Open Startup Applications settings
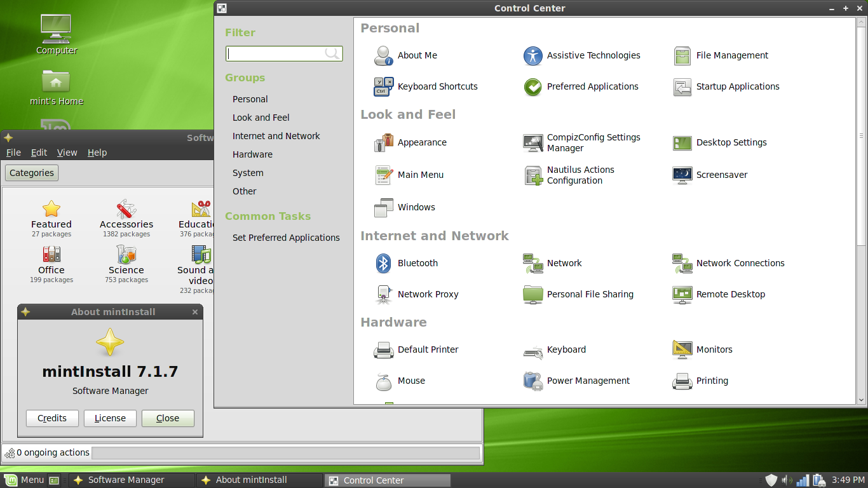 [x=726, y=86]
